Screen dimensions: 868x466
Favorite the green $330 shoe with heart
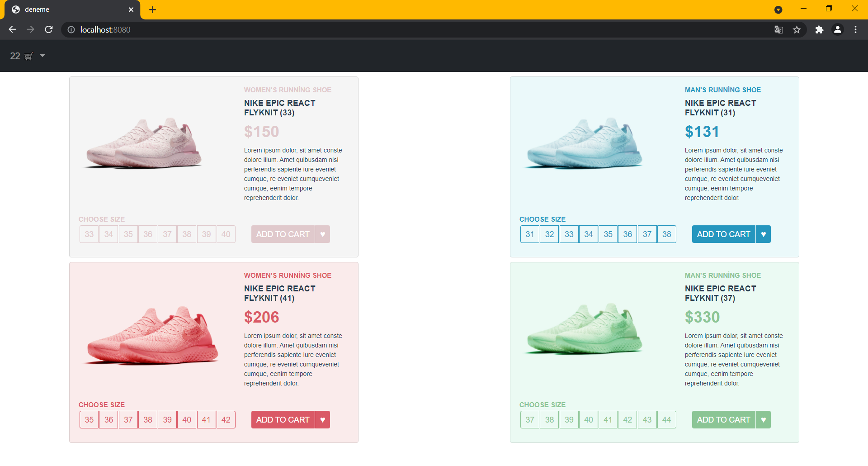point(763,420)
